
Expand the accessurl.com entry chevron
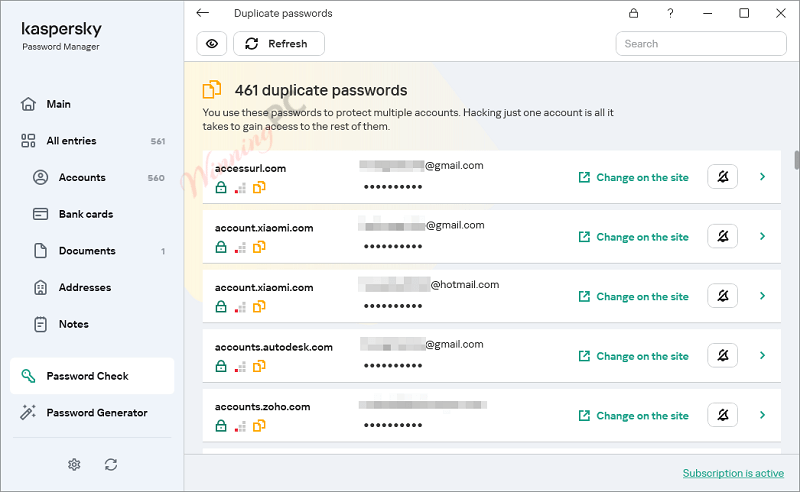(x=762, y=177)
